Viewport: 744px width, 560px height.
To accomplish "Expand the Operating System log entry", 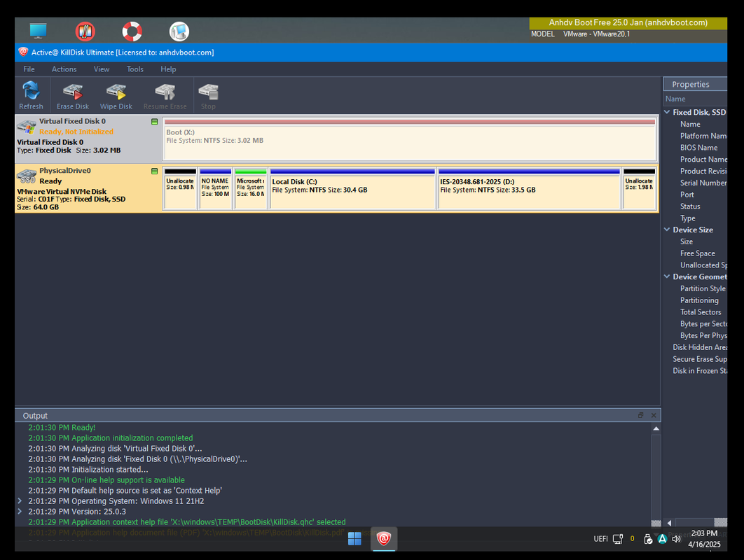I will [20, 500].
